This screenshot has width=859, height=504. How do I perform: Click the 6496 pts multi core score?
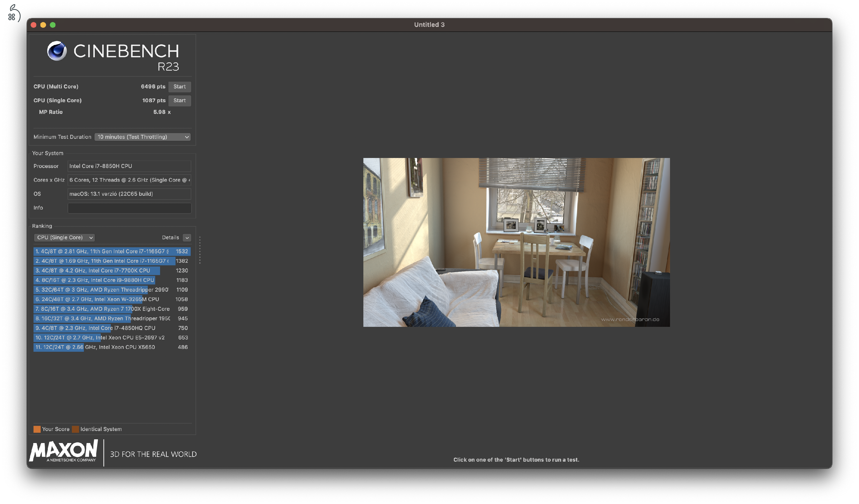153,86
